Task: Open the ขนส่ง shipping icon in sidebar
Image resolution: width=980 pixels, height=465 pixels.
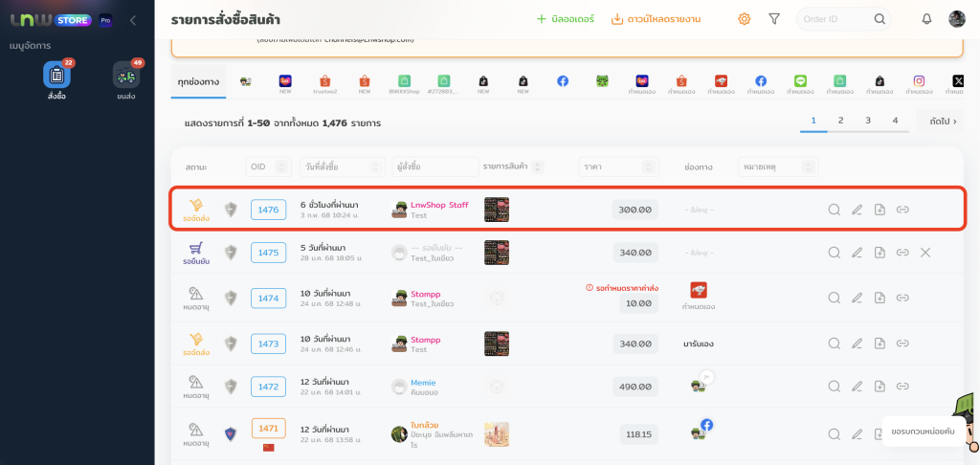Action: click(125, 76)
